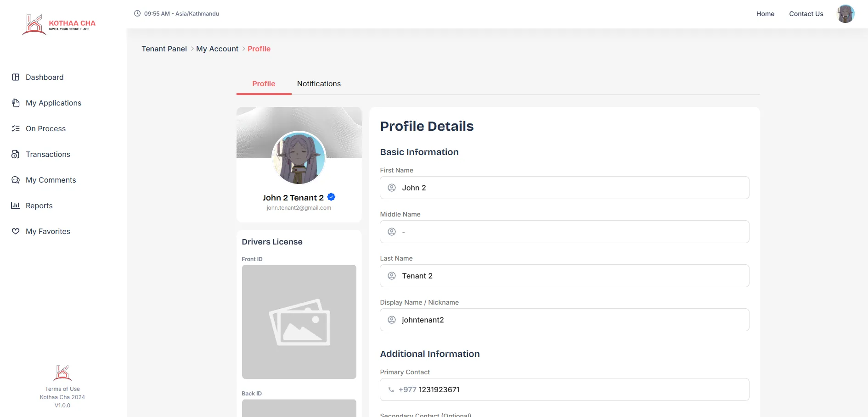Click the user icon in the First Name field
Viewport: 868px width, 417px height.
[392, 188]
